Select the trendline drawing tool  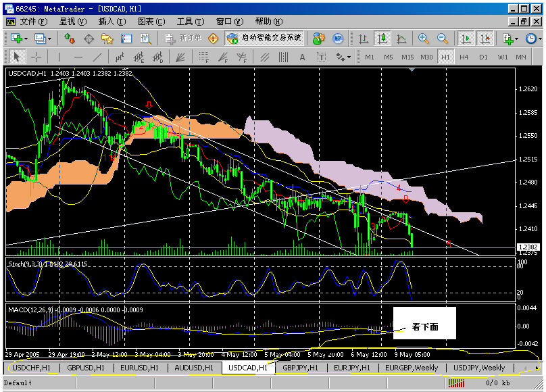tap(97, 56)
